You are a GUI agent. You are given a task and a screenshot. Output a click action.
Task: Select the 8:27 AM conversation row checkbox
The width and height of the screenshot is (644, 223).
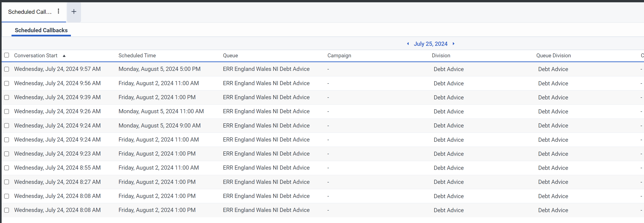pyautogui.click(x=7, y=182)
